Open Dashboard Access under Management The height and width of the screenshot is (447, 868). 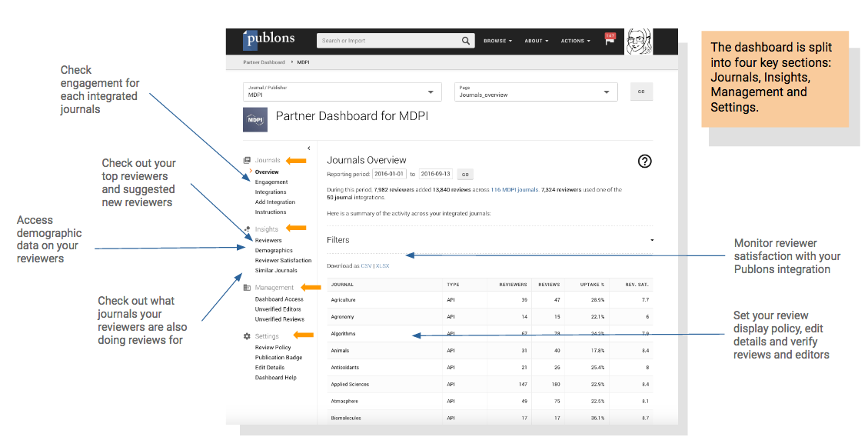(279, 299)
